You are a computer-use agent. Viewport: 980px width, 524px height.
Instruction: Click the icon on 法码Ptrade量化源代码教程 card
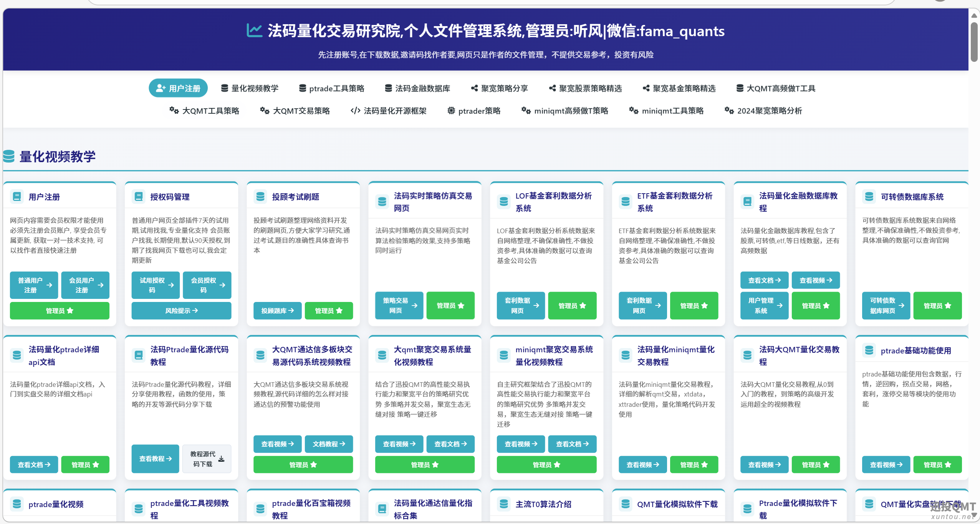(x=139, y=355)
